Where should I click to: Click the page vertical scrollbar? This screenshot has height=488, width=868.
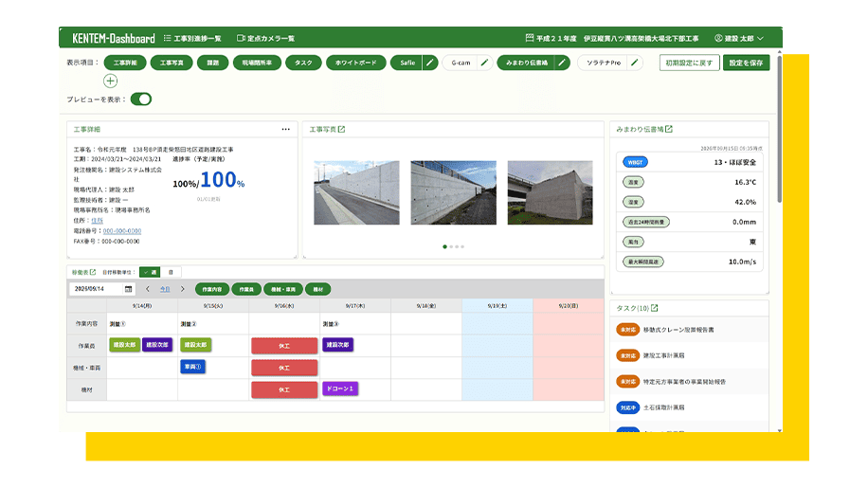780,130
